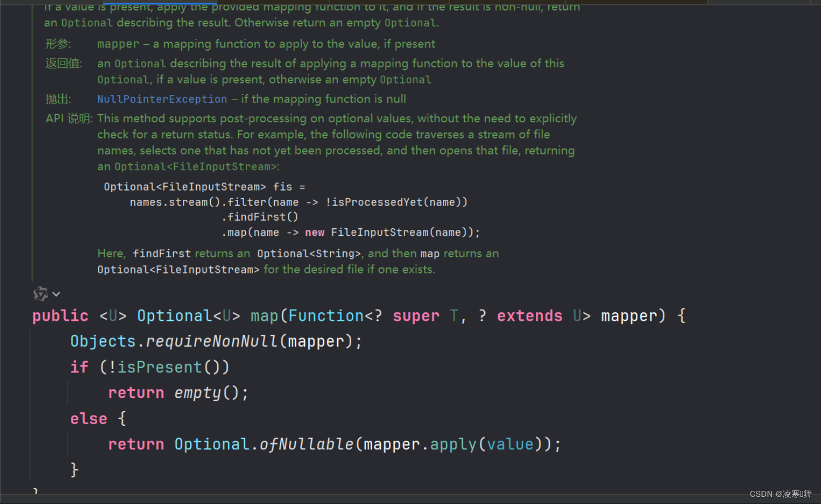This screenshot has width=821, height=504.
Task: Click 'Optional<String>' in the doc explanation
Action: [x=309, y=253]
